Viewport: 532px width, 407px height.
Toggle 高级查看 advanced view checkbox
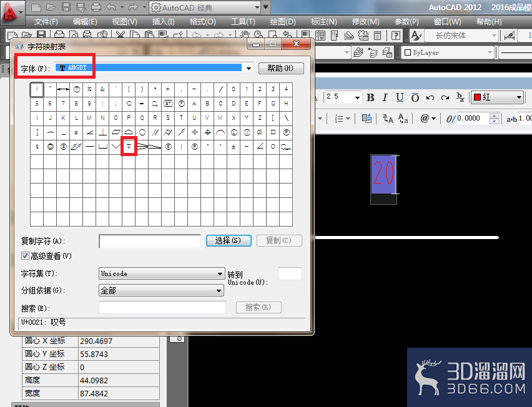point(25,256)
